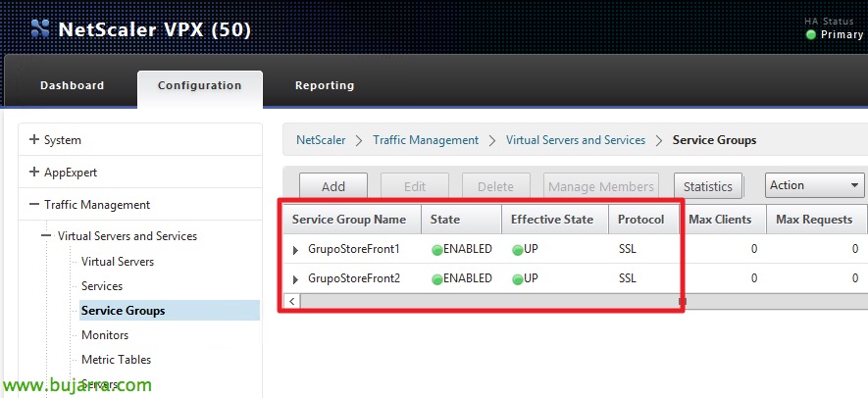Click the Add button
Image resolution: width=868 pixels, height=398 pixels.
point(333,186)
